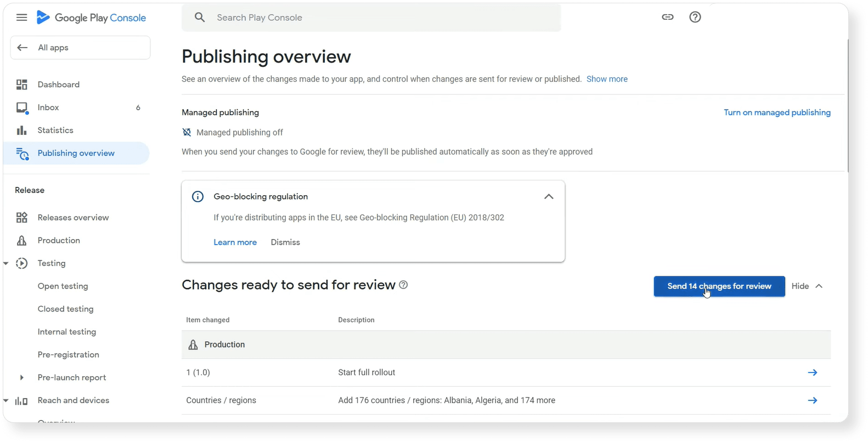Click the back arrow beside All apps
This screenshot has height=442, width=868.
coord(22,48)
